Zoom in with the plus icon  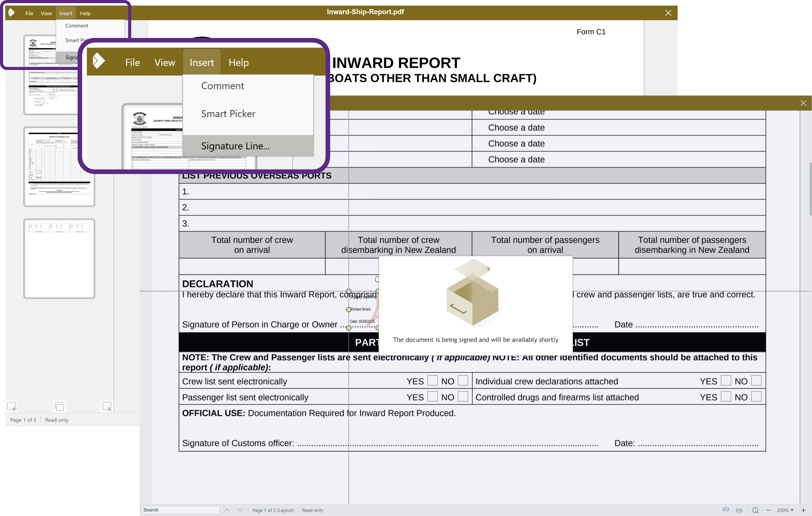click(804, 510)
